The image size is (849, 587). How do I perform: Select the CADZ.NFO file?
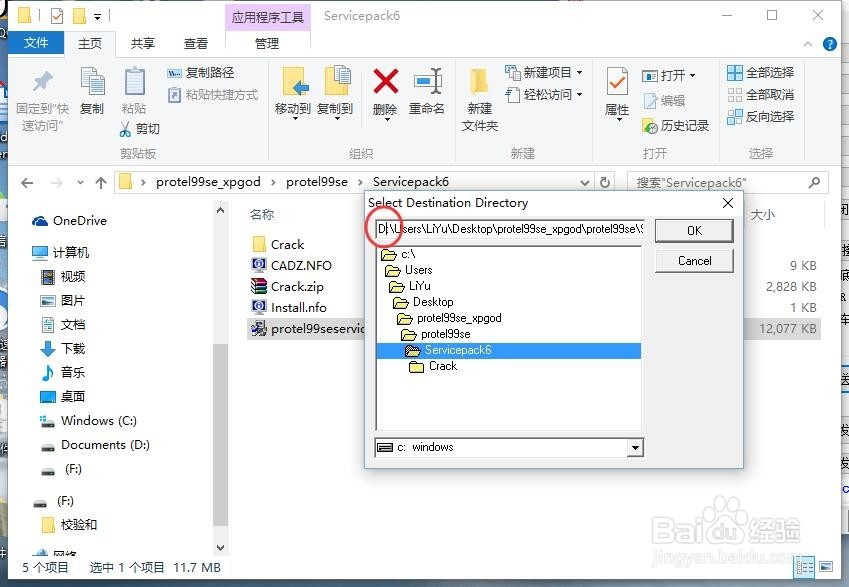click(292, 265)
